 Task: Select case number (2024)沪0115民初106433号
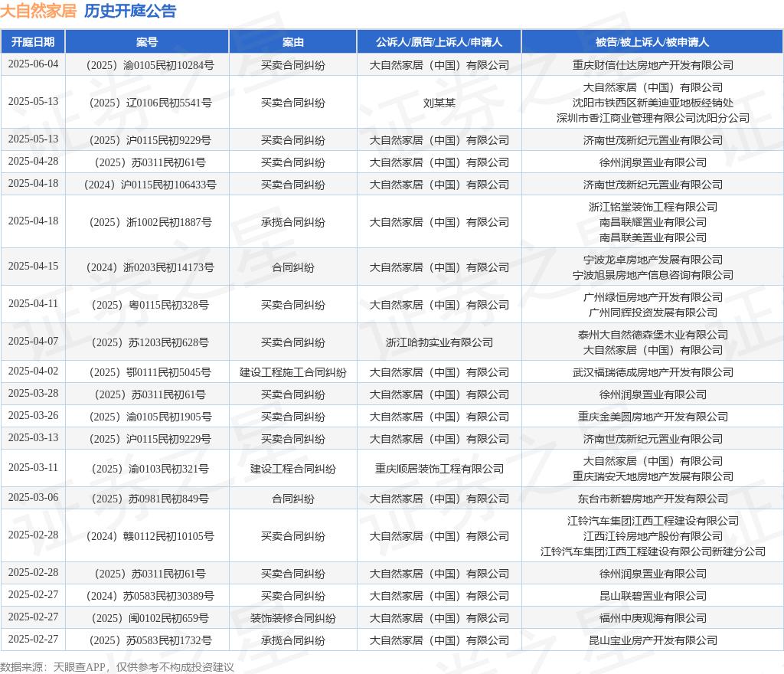(x=150, y=185)
